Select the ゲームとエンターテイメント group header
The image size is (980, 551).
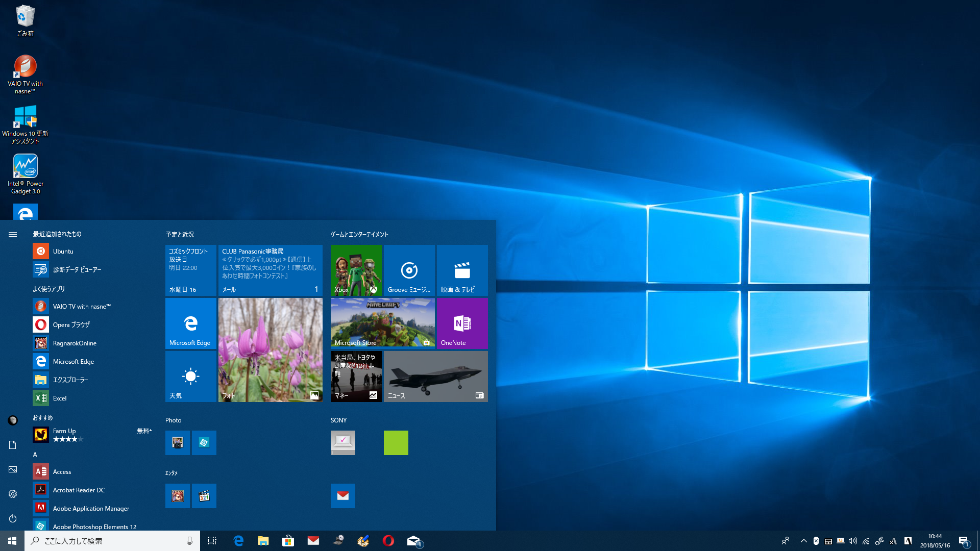point(359,235)
